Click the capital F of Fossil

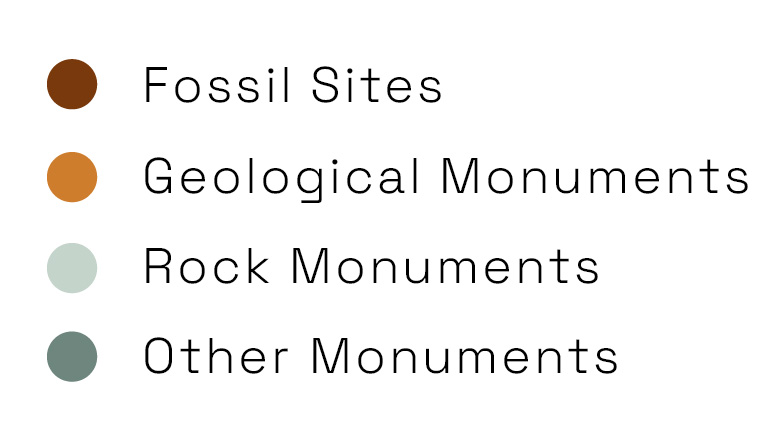coord(156,85)
